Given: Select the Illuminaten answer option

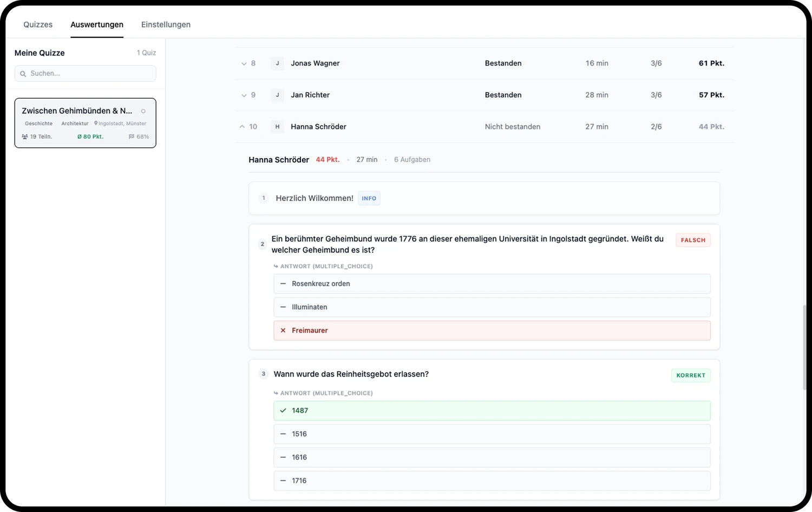Looking at the screenshot, I should pyautogui.click(x=492, y=307).
